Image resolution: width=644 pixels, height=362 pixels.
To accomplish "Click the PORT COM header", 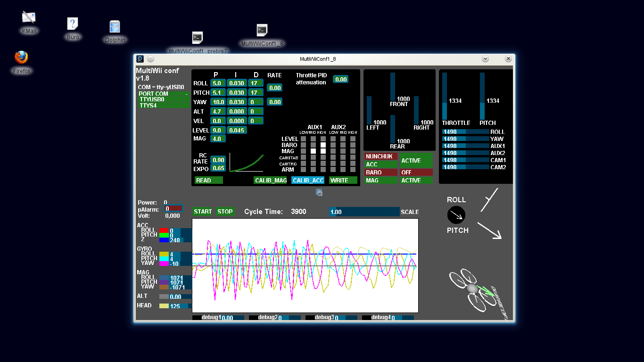I will (x=164, y=94).
